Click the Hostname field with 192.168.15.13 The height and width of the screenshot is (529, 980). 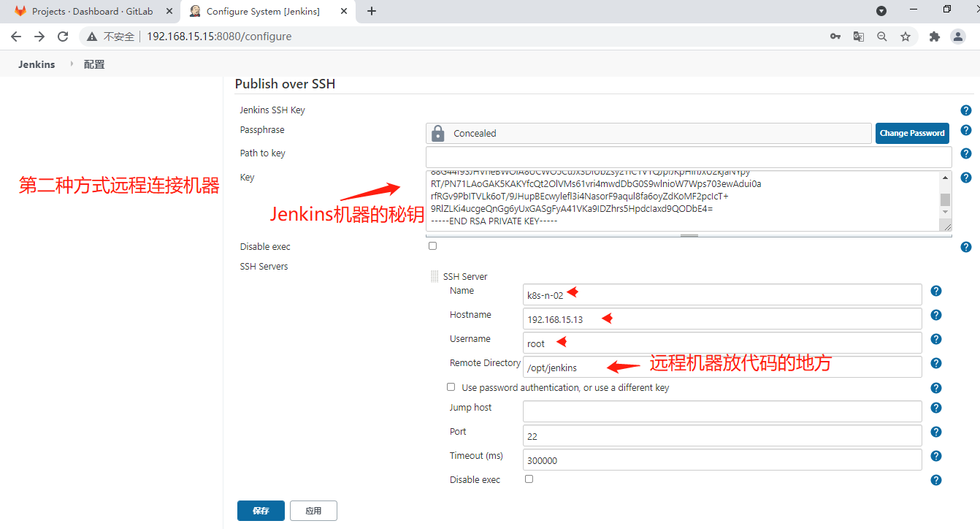[x=722, y=319]
